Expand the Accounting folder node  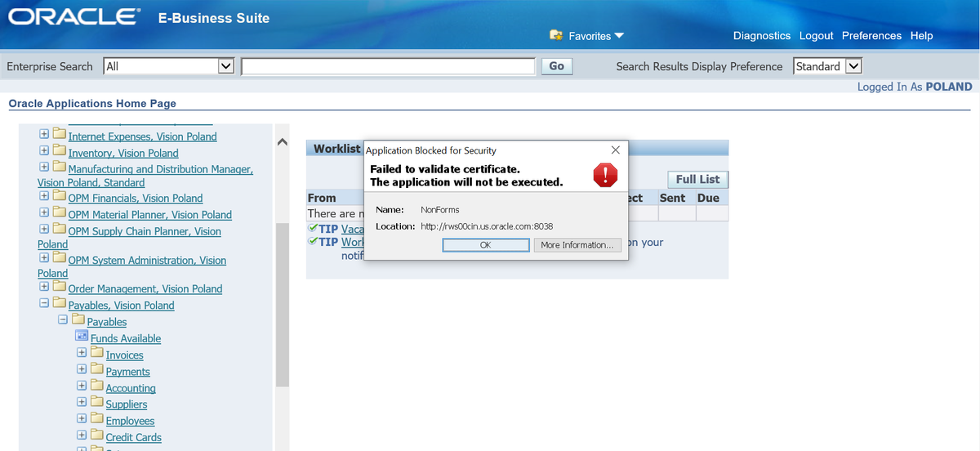82,387
